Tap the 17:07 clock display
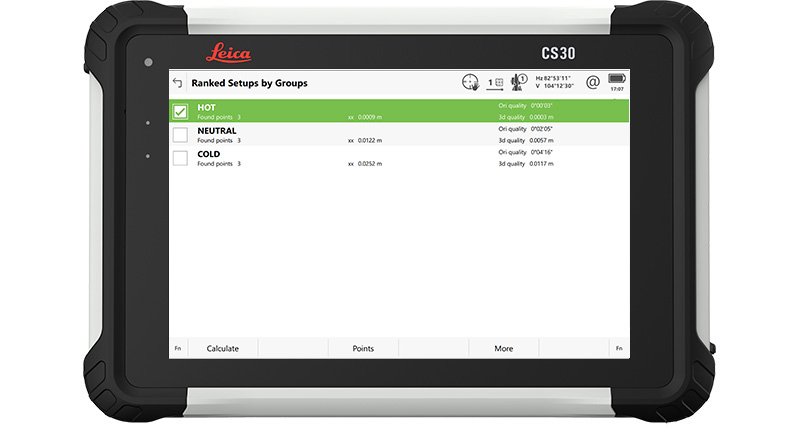Screen dimensions: 800x428 click(616, 89)
